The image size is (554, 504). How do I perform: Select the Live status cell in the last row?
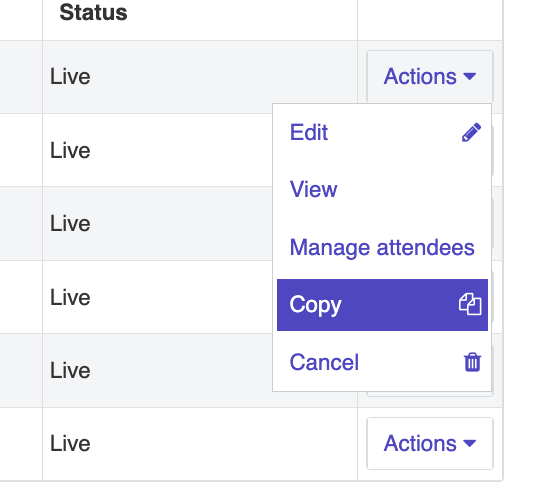click(200, 444)
